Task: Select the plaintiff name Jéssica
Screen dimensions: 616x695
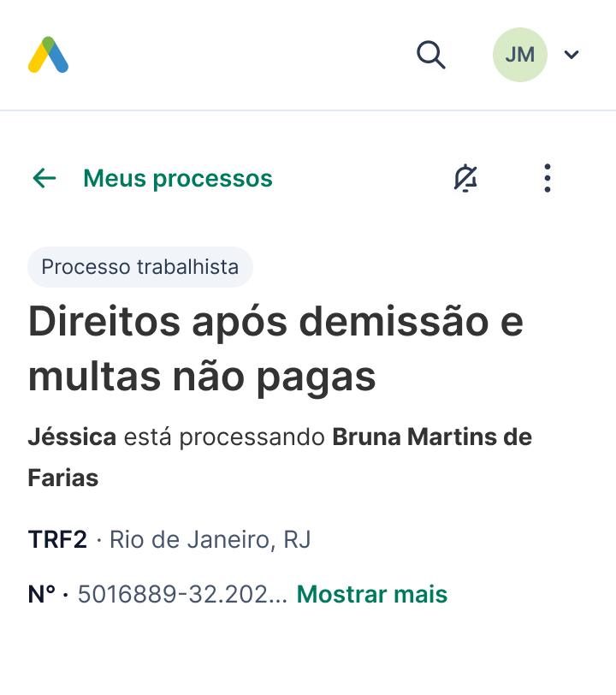Action: click(x=72, y=437)
